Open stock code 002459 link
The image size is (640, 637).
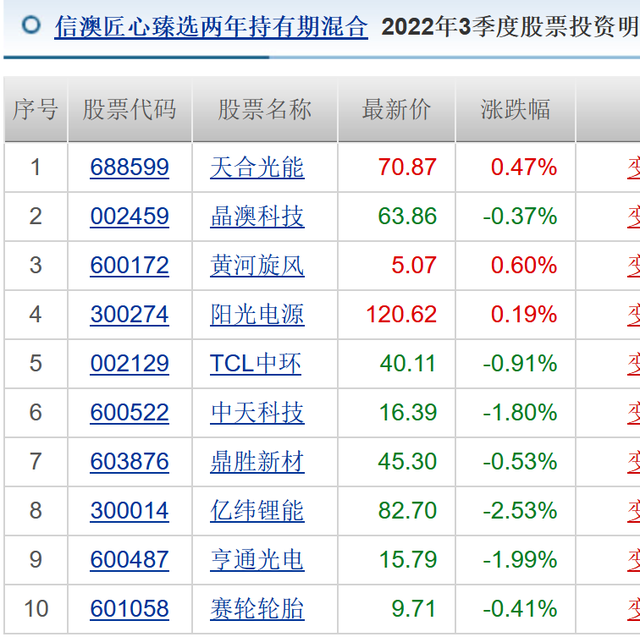[x=129, y=216]
